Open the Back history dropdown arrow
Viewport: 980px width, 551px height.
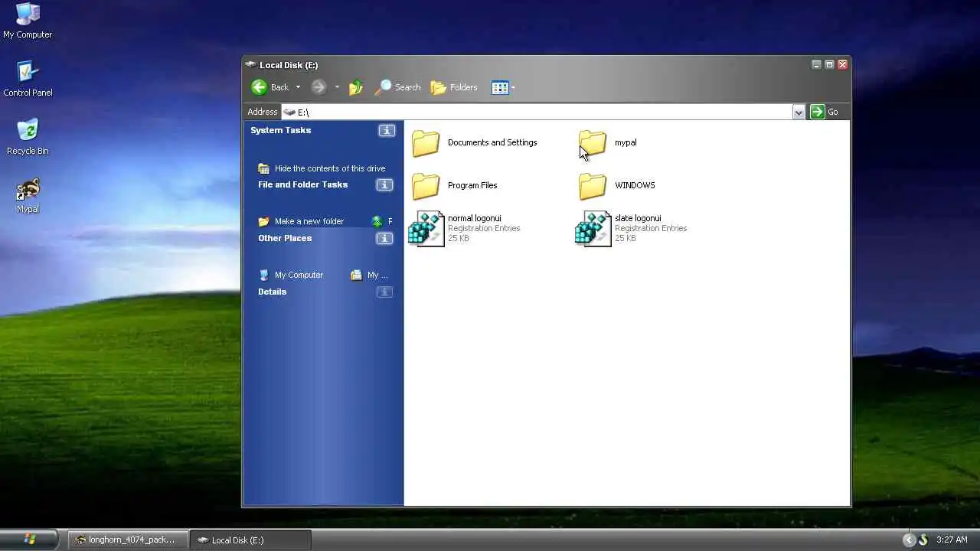coord(298,87)
